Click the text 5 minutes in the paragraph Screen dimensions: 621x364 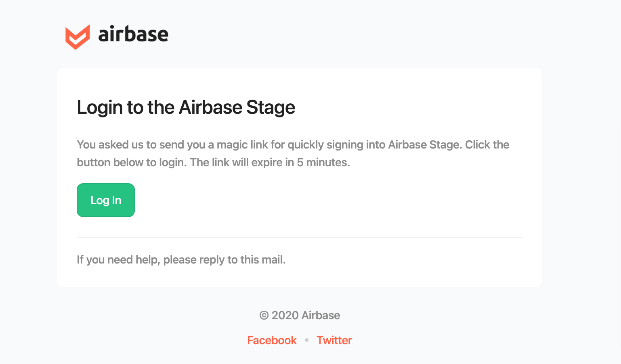click(x=323, y=162)
